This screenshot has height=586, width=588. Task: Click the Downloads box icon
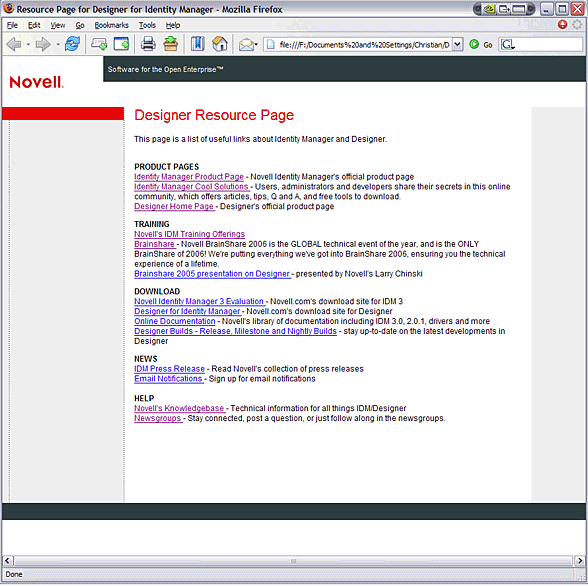click(x=171, y=44)
